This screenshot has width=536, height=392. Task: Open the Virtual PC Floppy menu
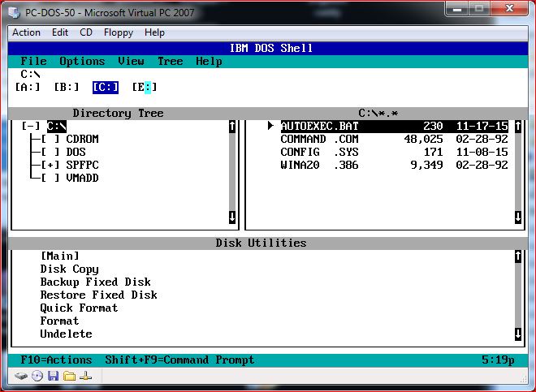pos(119,32)
